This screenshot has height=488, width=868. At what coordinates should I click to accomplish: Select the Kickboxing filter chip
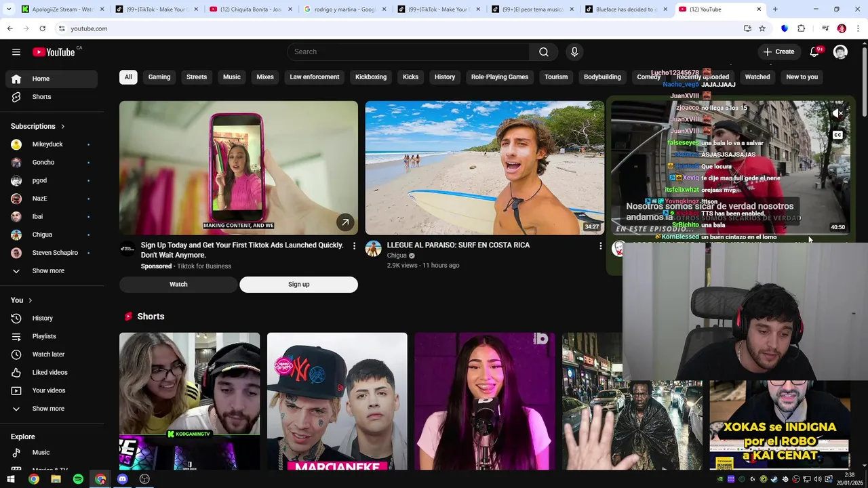371,77
